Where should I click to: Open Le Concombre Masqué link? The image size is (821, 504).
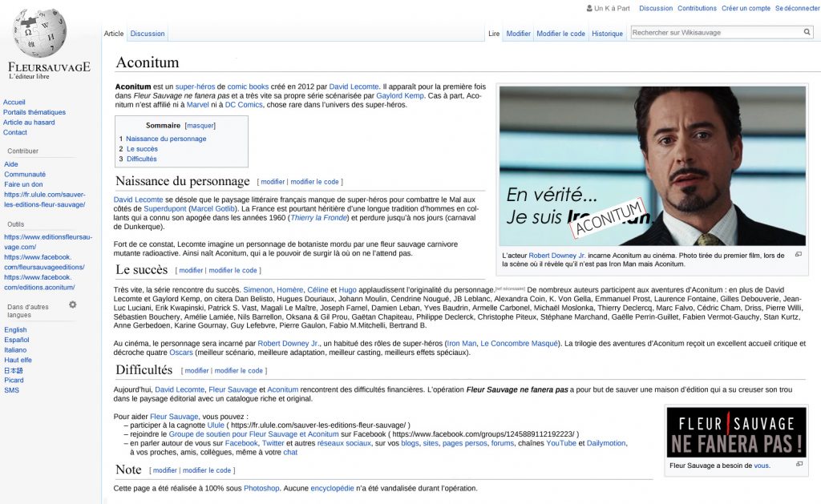(519, 343)
